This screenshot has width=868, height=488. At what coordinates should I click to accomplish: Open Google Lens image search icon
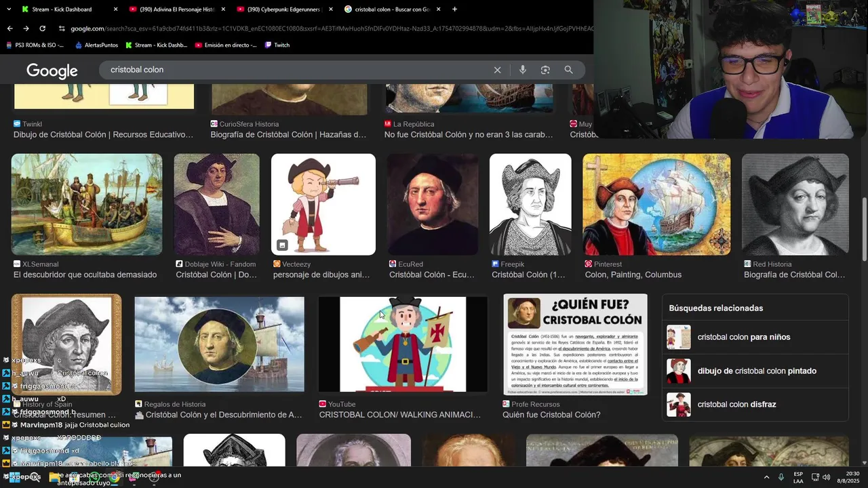pyautogui.click(x=545, y=70)
